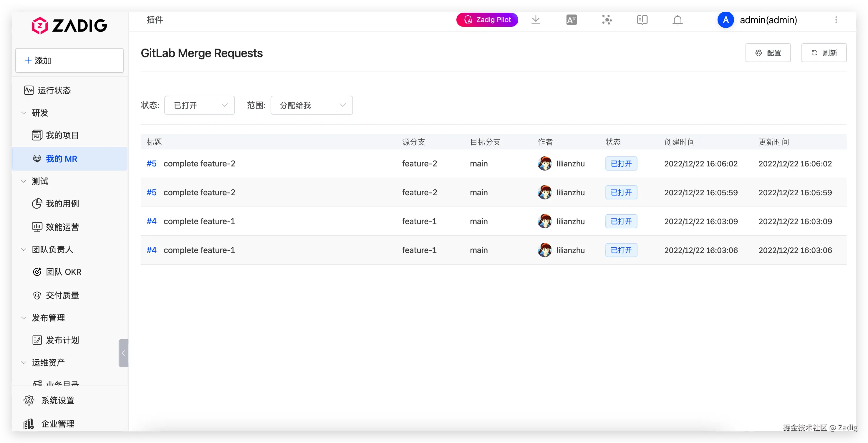The height and width of the screenshot is (443, 868).
Task: Open the three-dot user menu
Action: point(836,20)
